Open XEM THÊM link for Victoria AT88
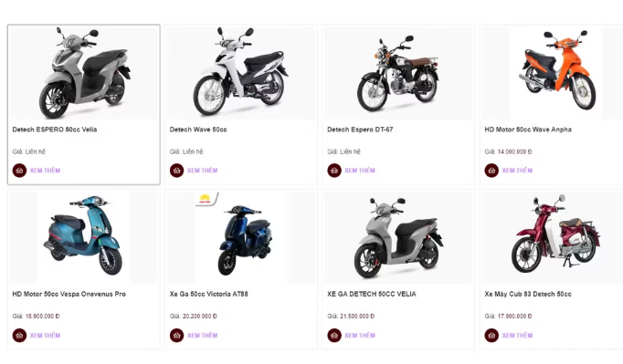Screen dimensions: 623x364 (x=202, y=335)
